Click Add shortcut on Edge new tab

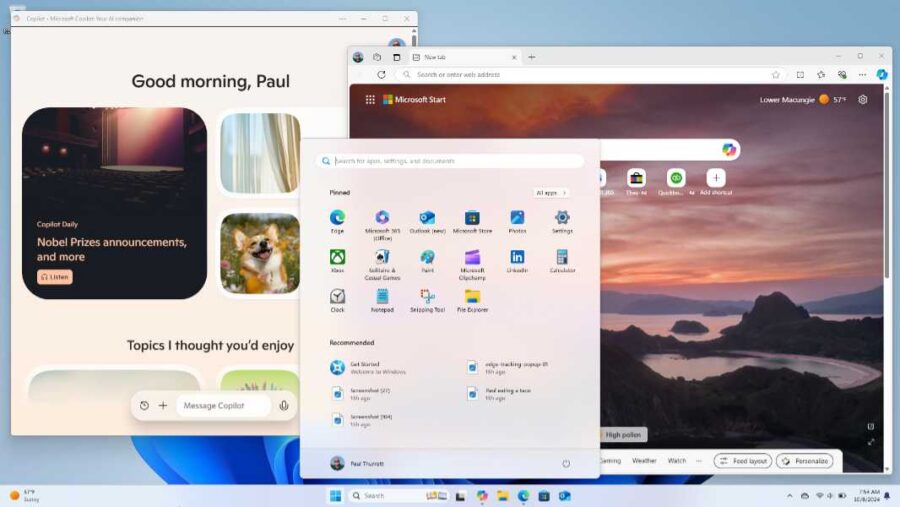pyautogui.click(x=716, y=183)
